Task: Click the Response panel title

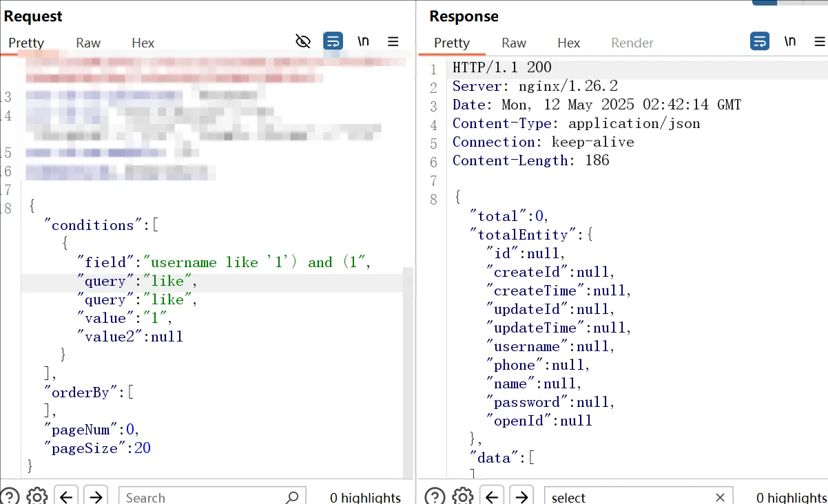Action: (x=464, y=17)
